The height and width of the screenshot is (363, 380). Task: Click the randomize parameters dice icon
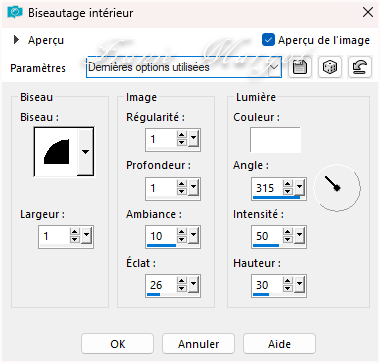click(x=330, y=67)
